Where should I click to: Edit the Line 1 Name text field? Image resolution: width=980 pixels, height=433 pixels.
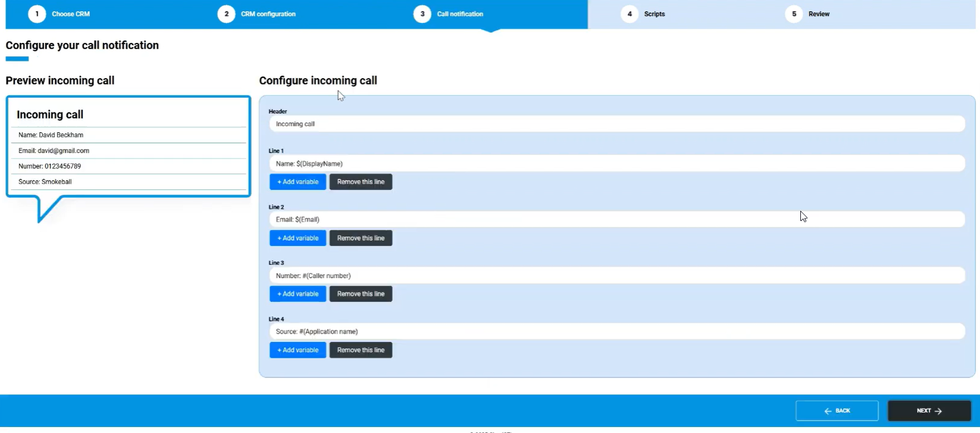[616, 164]
